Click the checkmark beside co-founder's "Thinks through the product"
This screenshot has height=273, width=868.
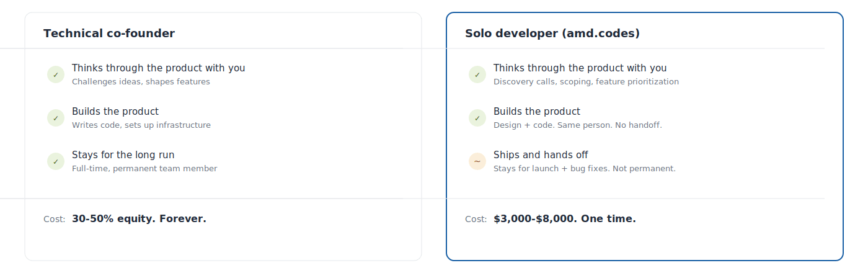(x=56, y=74)
